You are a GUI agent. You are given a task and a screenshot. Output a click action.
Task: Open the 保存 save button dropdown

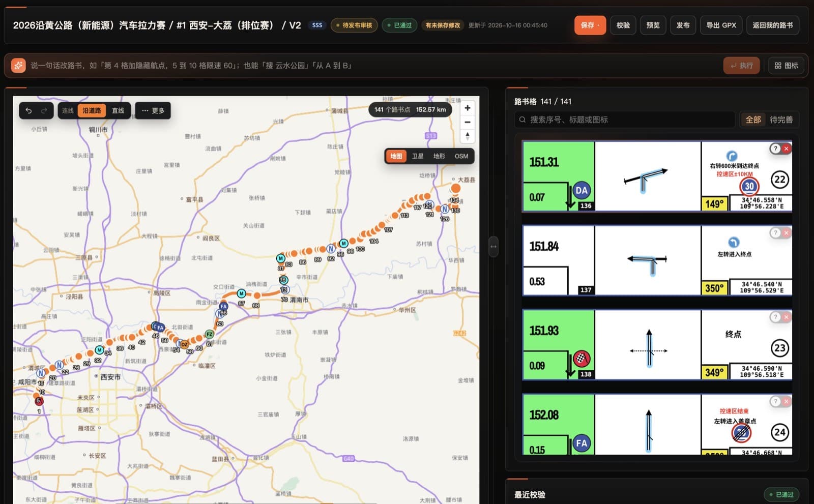pyautogui.click(x=590, y=25)
